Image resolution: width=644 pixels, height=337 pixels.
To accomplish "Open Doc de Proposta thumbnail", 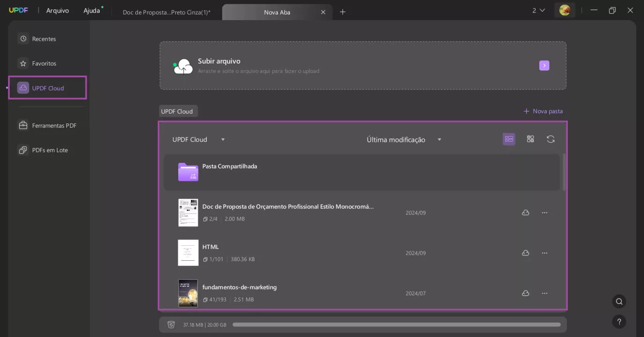I will click(188, 212).
